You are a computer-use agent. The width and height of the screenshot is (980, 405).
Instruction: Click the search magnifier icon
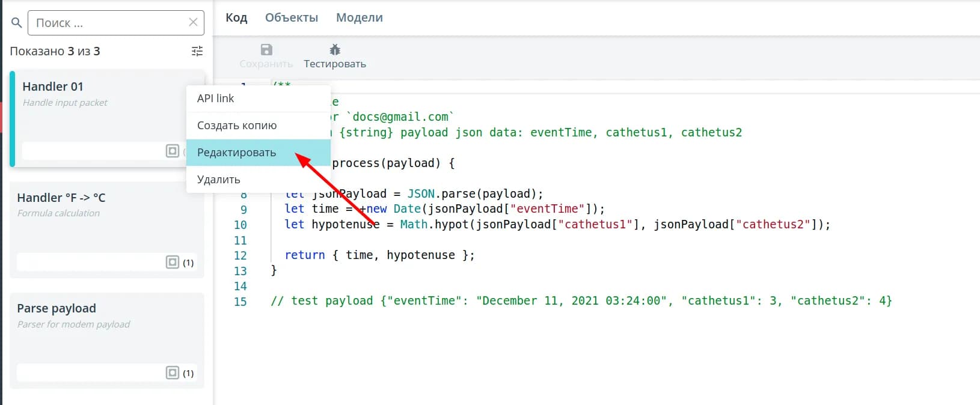tap(17, 23)
